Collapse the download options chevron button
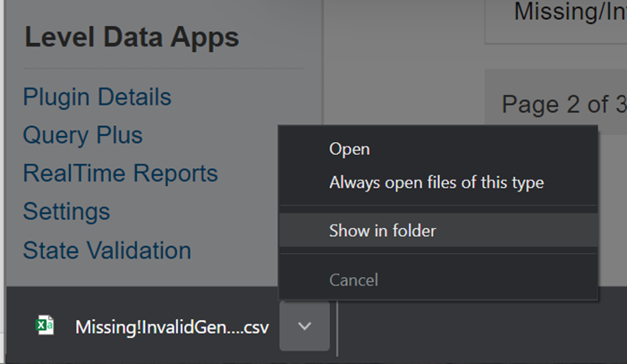 (x=305, y=326)
